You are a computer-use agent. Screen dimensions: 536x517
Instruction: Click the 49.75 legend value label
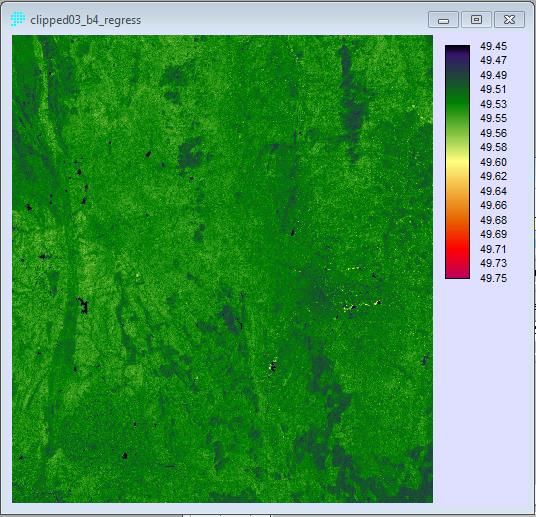493,278
